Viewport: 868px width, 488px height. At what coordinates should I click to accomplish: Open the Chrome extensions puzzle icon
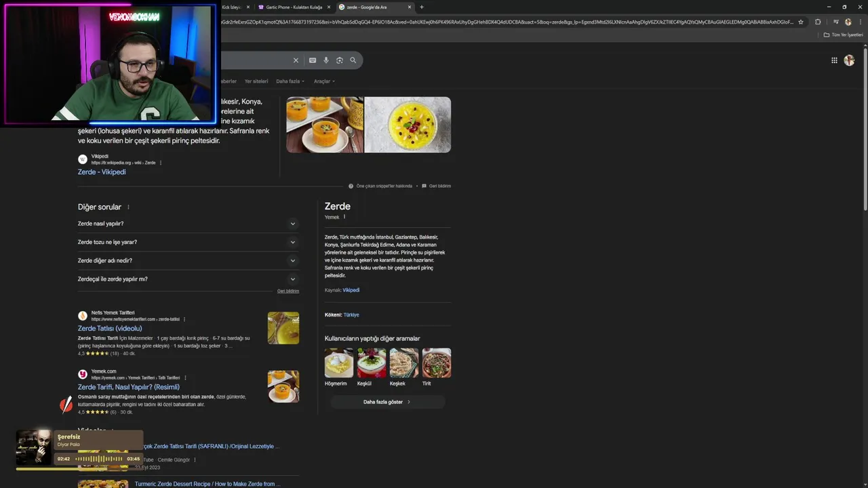[818, 22]
